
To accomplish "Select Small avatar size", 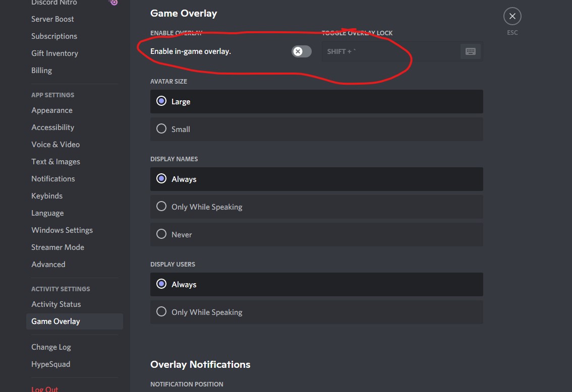I will coord(161,129).
